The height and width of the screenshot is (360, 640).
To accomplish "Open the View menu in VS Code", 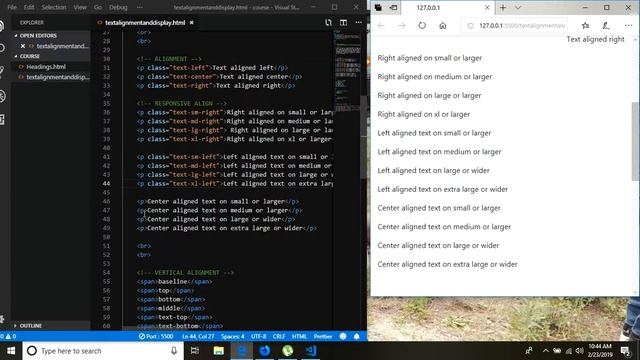I will (x=80, y=7).
